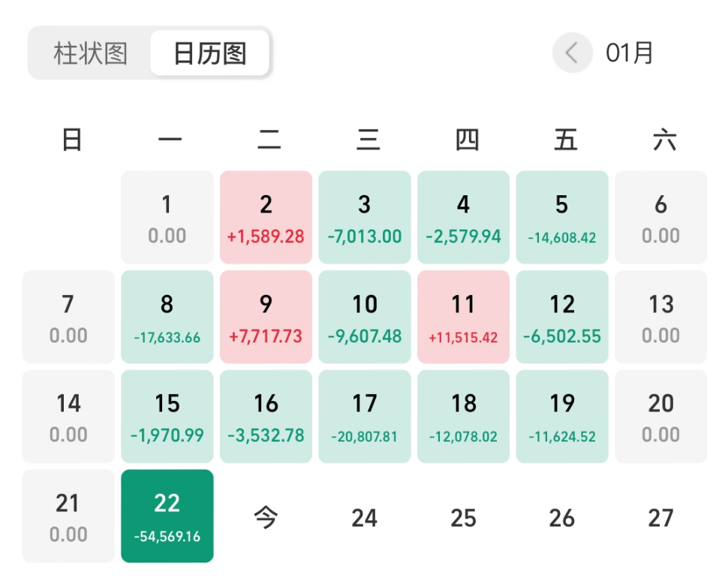Screen dimensions: 728x579
Task: Open highlighted day 22 showing -54,569.16
Action: click(167, 516)
